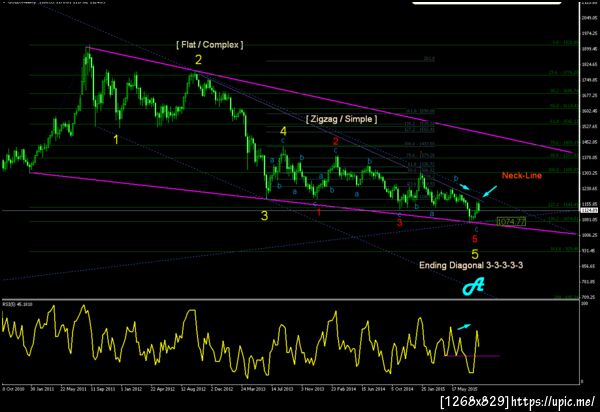Image resolution: width=600 pixels, height=412 pixels.
Task: Click the 1006.25 price axis value
Action: (x=589, y=235)
